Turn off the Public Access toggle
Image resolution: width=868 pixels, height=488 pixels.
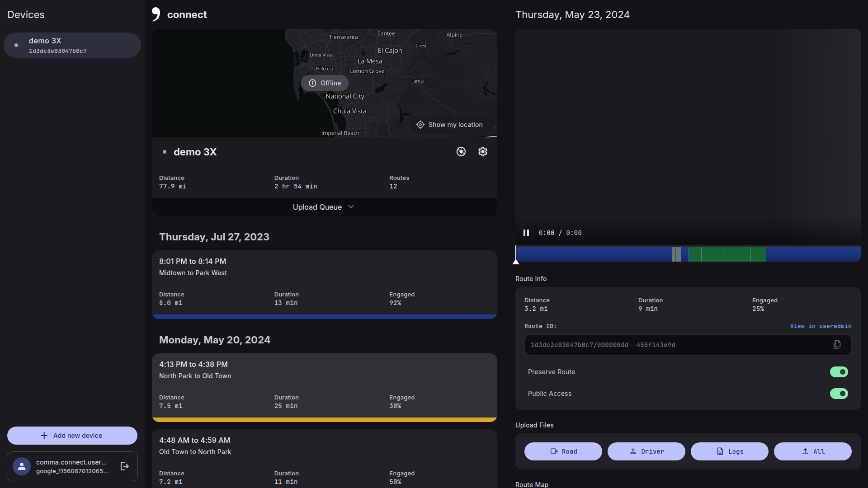(839, 394)
